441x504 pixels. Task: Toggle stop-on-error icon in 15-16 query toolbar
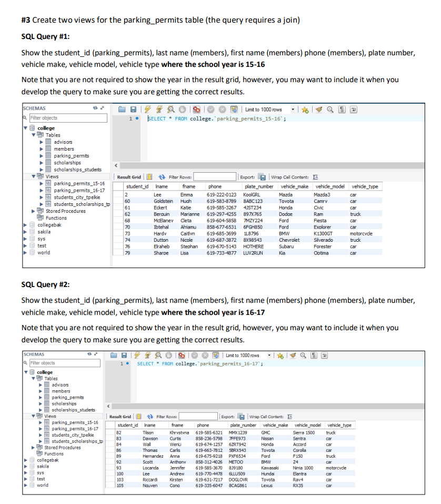[x=197, y=110]
